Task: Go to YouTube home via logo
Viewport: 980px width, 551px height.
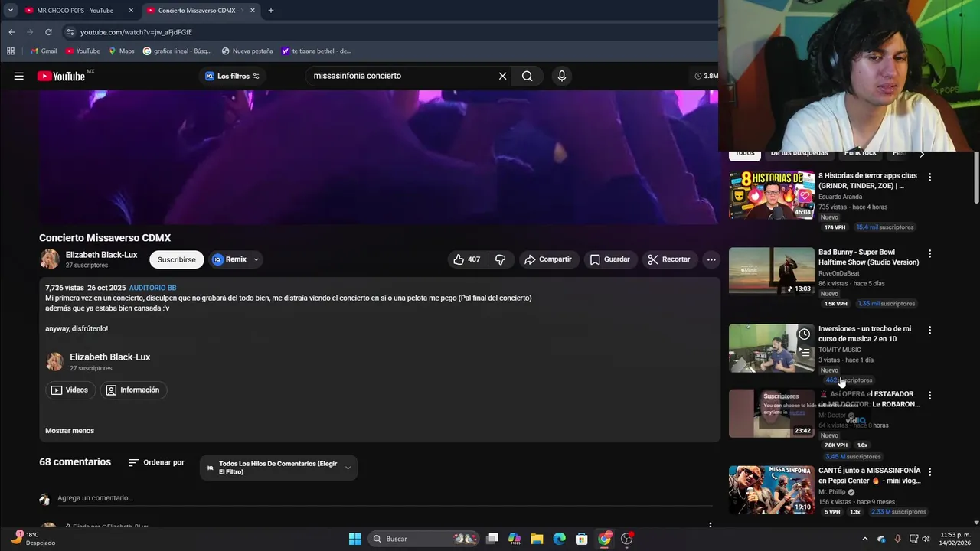Action: (61, 76)
